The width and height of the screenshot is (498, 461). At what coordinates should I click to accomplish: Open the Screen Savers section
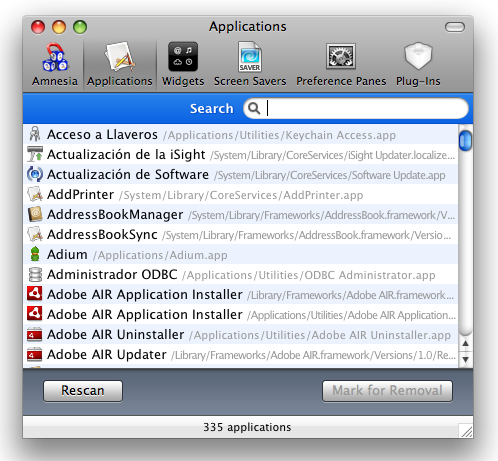[x=250, y=64]
